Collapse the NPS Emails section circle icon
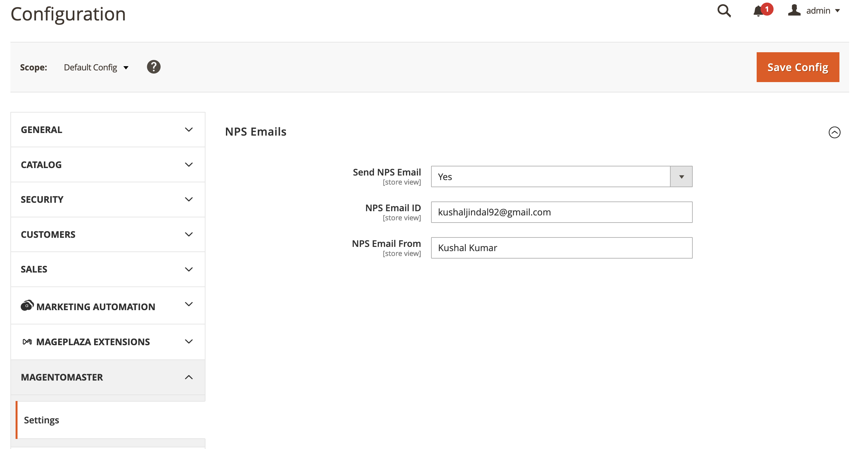Screen dimensions: 868x449 pyautogui.click(x=834, y=132)
